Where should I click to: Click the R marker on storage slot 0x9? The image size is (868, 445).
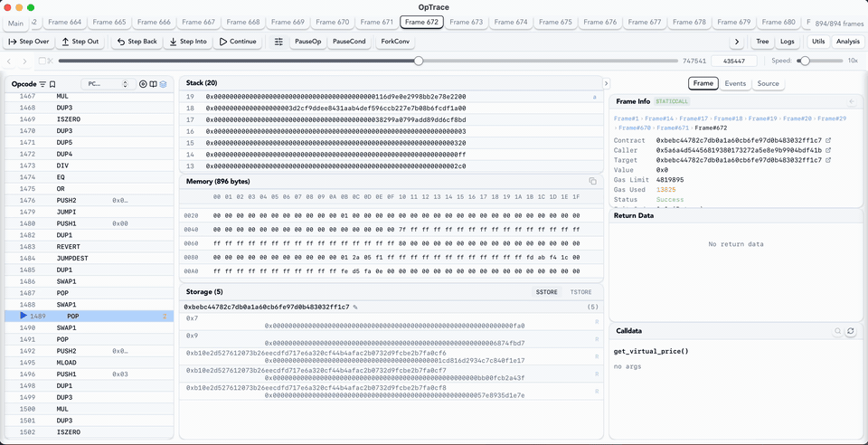click(x=597, y=339)
